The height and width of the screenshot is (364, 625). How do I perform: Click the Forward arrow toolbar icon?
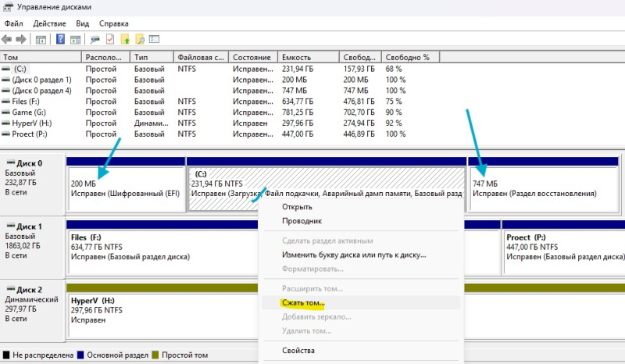pos(21,39)
